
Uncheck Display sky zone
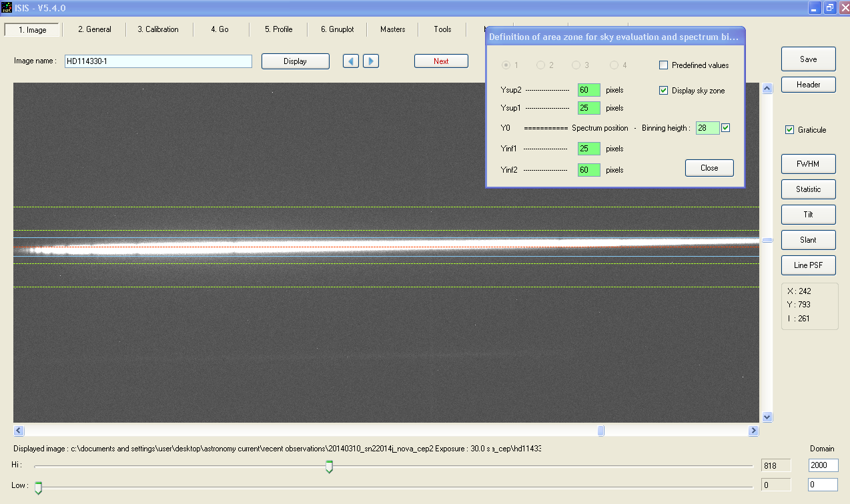click(x=663, y=91)
